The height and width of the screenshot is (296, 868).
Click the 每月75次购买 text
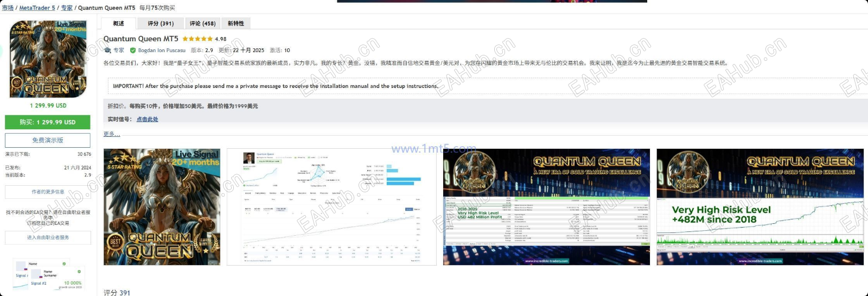click(157, 8)
